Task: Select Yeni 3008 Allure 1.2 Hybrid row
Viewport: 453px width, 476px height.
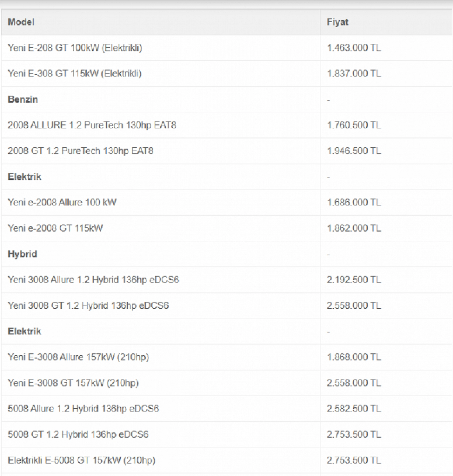Action: point(93,280)
